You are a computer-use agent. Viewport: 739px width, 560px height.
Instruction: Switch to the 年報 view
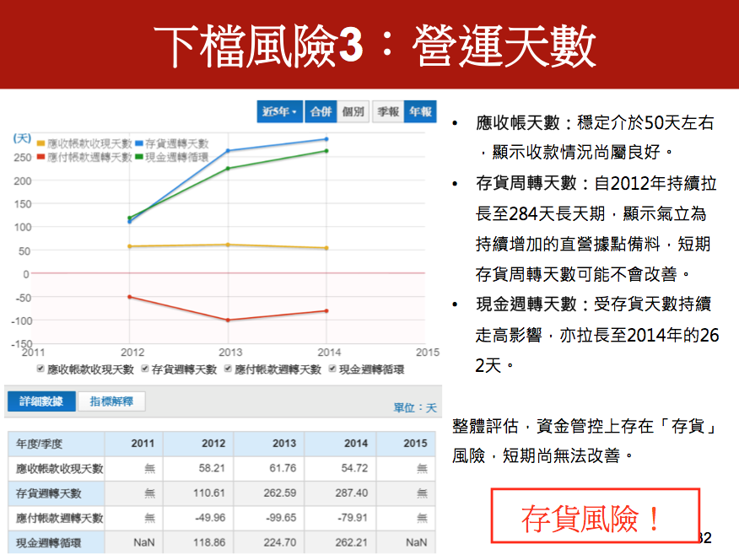coord(420,112)
